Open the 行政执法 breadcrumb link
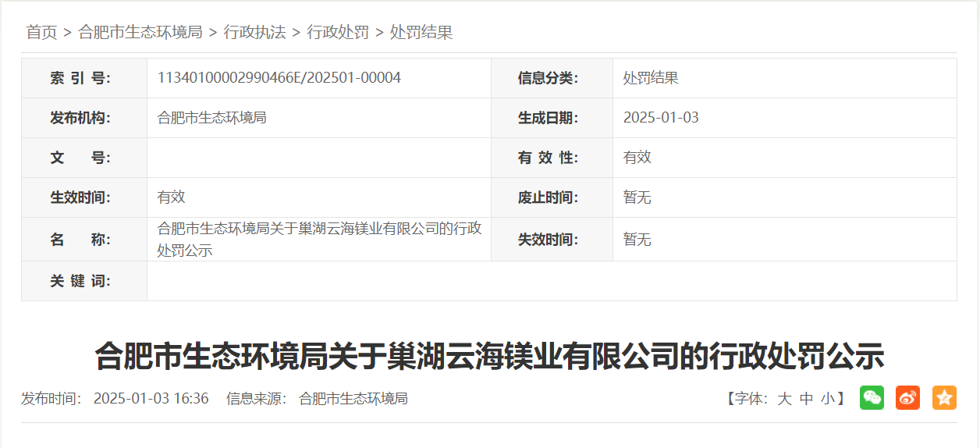Image resolution: width=980 pixels, height=448 pixels. tap(254, 32)
